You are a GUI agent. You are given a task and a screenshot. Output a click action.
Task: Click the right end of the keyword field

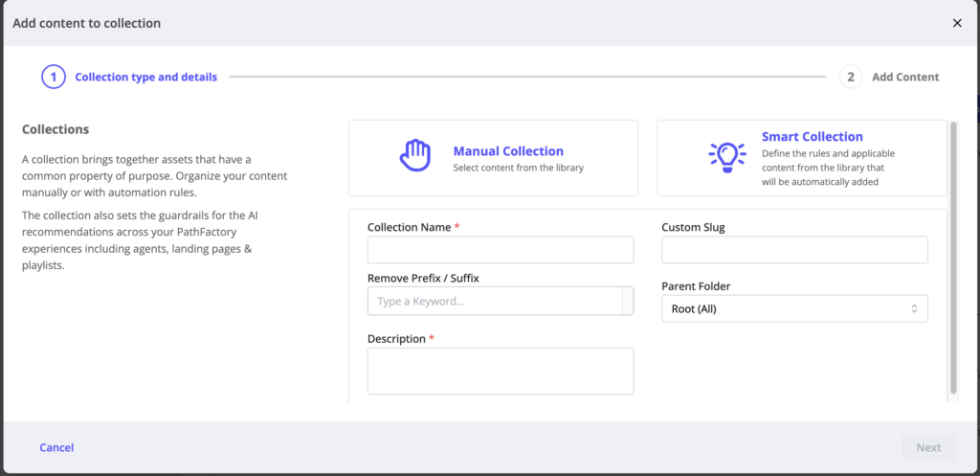pos(628,301)
